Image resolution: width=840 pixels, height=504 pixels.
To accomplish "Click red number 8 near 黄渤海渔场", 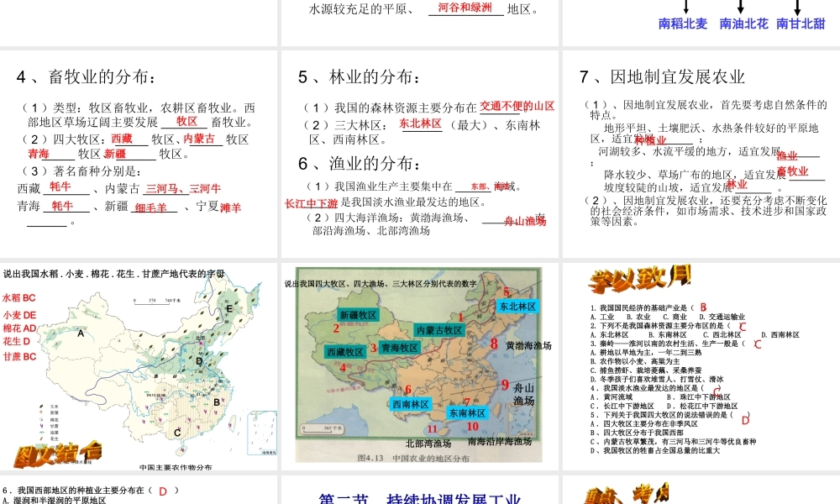I will pyautogui.click(x=494, y=344).
